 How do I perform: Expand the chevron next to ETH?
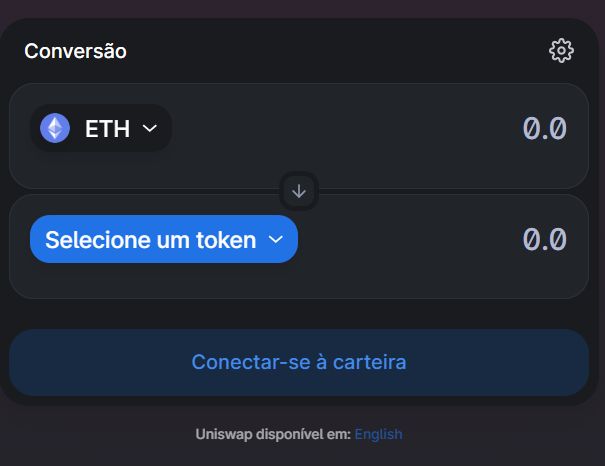pyautogui.click(x=150, y=128)
